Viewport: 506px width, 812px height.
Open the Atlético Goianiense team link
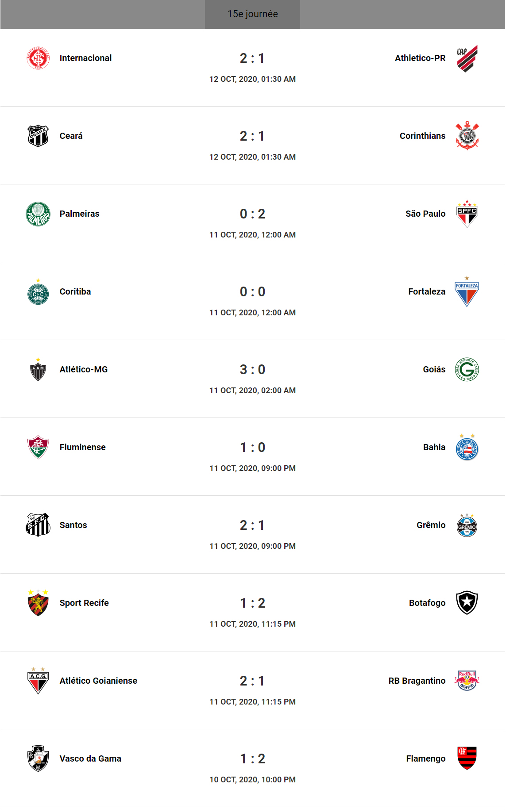(x=98, y=681)
